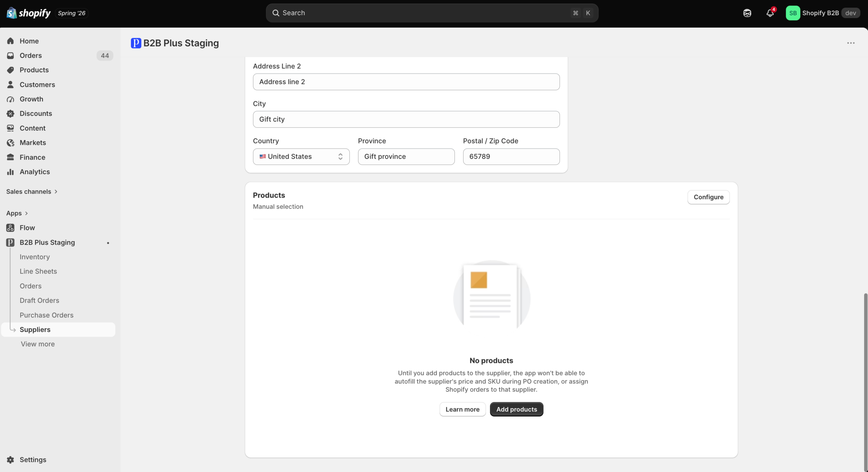
Task: Click the Configure button in Products
Action: [708, 197]
